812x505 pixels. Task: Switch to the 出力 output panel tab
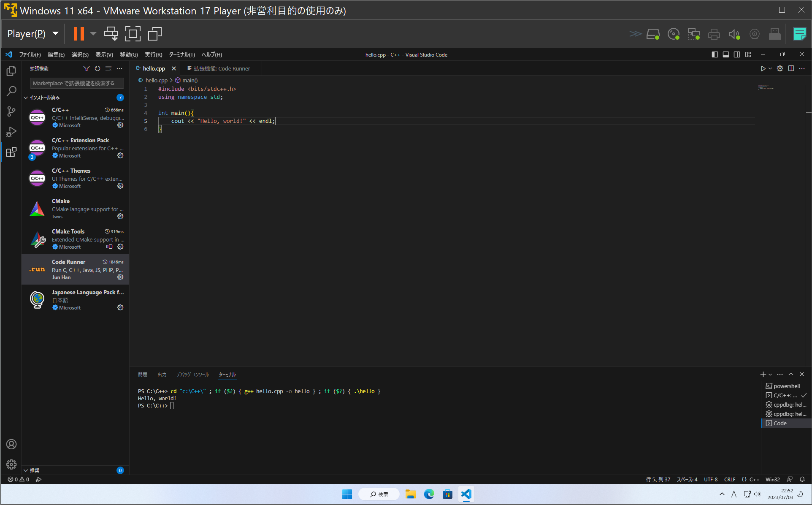162,375
